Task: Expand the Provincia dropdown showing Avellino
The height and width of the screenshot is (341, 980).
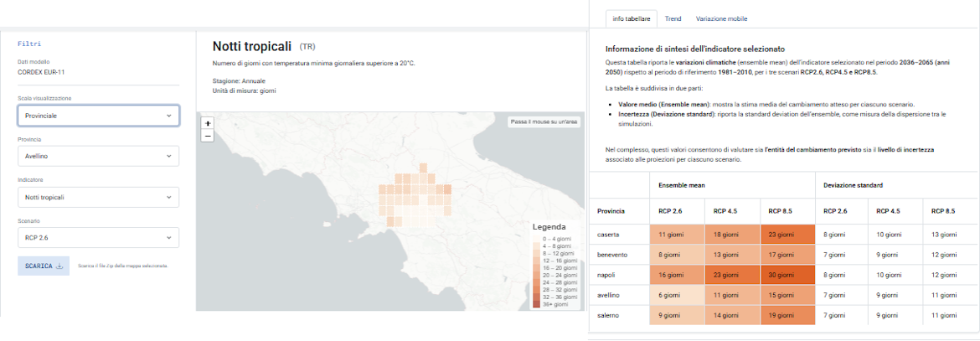Action: point(98,156)
